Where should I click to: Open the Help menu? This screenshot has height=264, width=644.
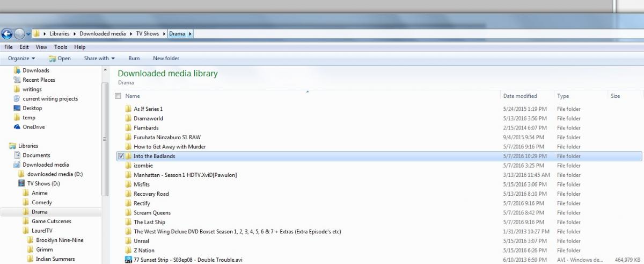(80, 47)
